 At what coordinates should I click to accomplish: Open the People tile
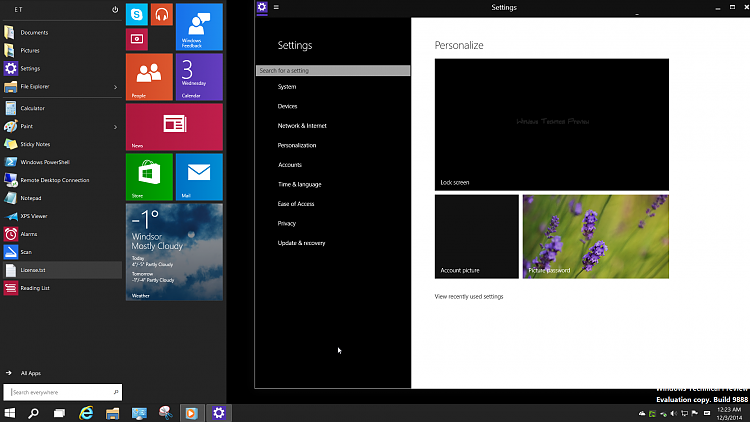(149, 77)
